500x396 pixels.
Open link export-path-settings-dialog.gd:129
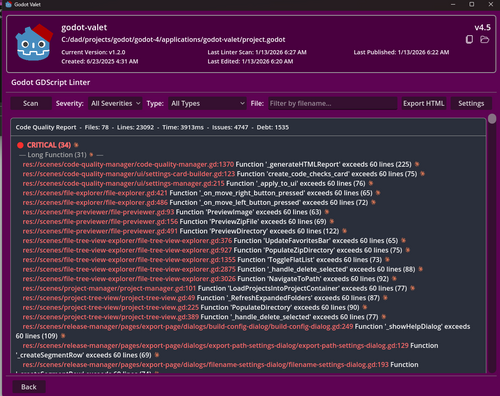[x=215, y=345]
